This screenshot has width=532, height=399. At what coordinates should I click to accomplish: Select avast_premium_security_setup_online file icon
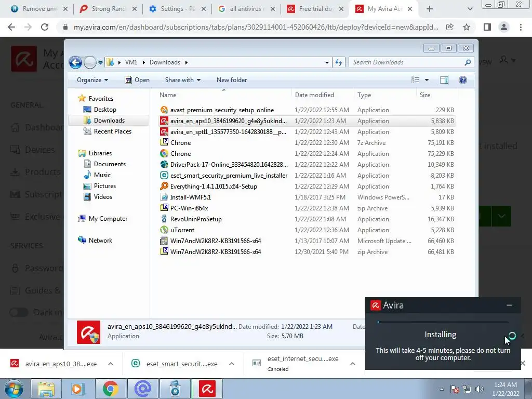tap(164, 110)
